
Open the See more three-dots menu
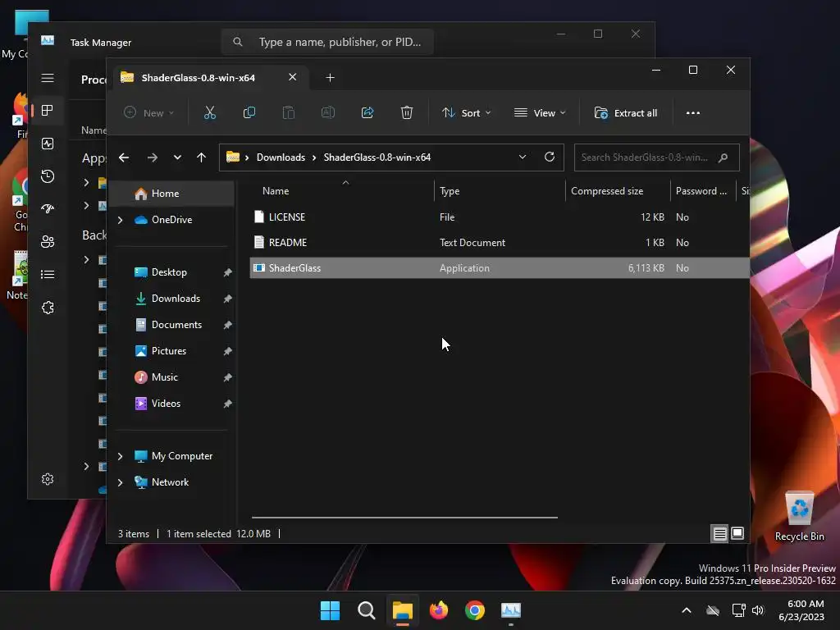click(692, 113)
